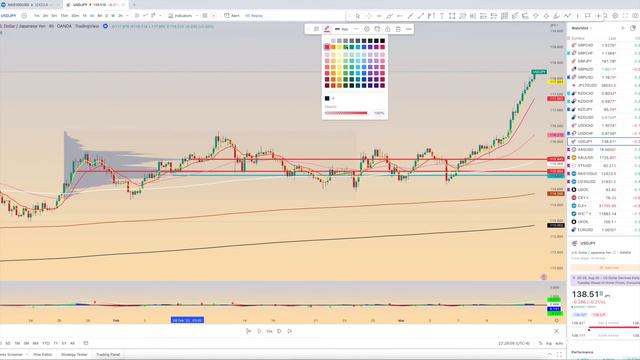This screenshot has height=360, width=640.
Task: Adjust the opacity slider
Action: point(347,113)
